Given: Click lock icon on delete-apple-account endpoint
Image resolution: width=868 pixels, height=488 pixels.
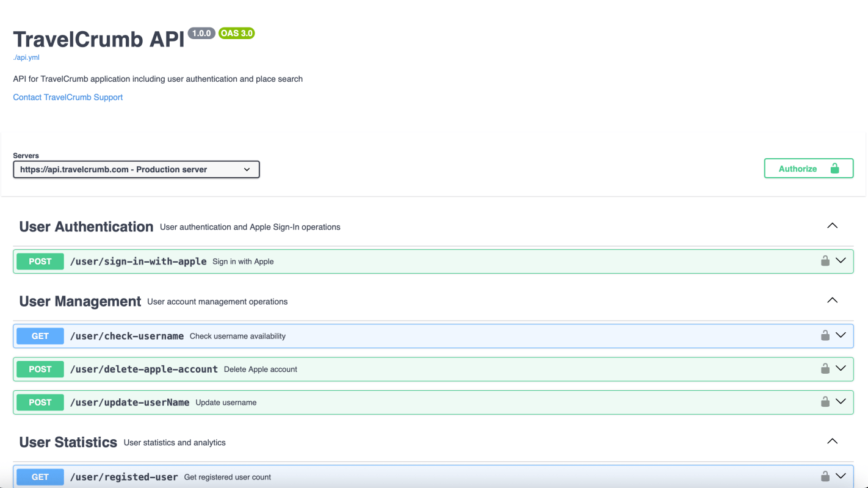Looking at the screenshot, I should point(825,368).
